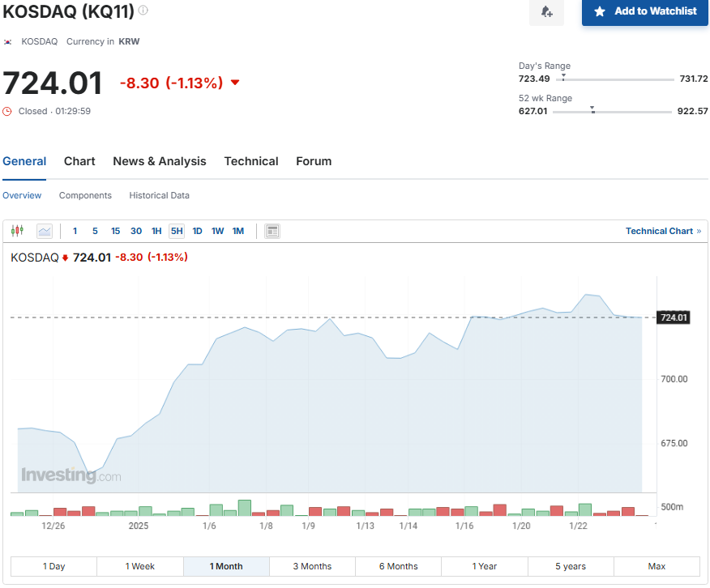The image size is (710, 588).
Task: Select the 1D interval
Action: 197,231
